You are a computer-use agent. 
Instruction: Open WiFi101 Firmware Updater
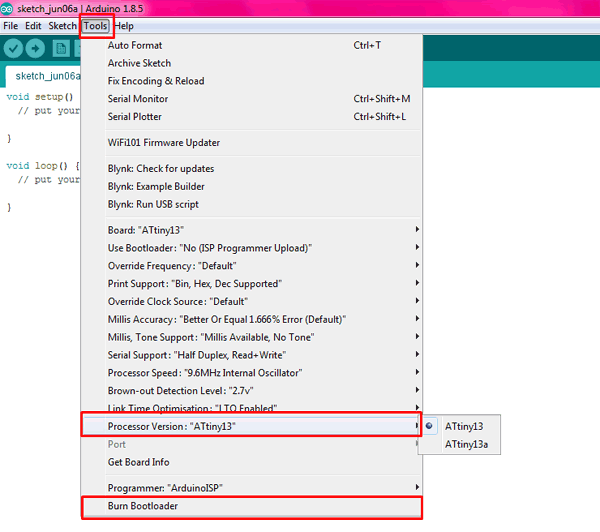coord(252,142)
